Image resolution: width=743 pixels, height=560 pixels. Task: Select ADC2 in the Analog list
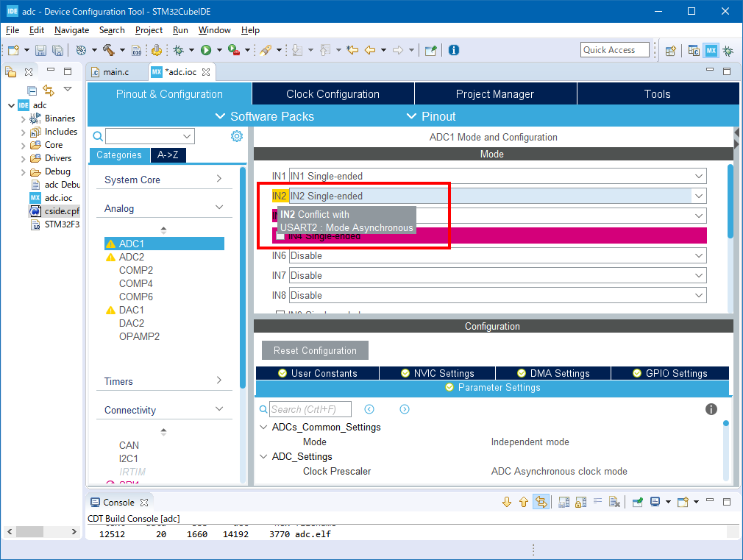click(x=131, y=257)
